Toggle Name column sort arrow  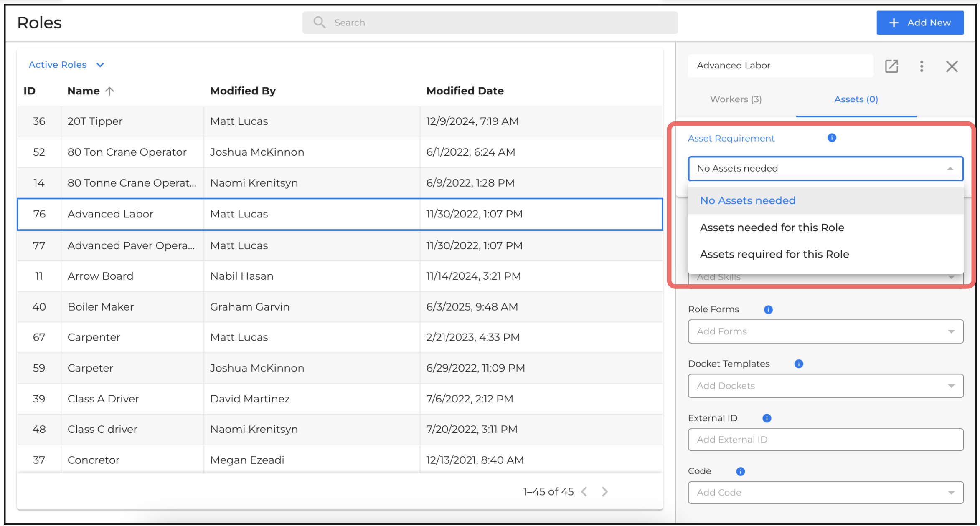click(109, 91)
